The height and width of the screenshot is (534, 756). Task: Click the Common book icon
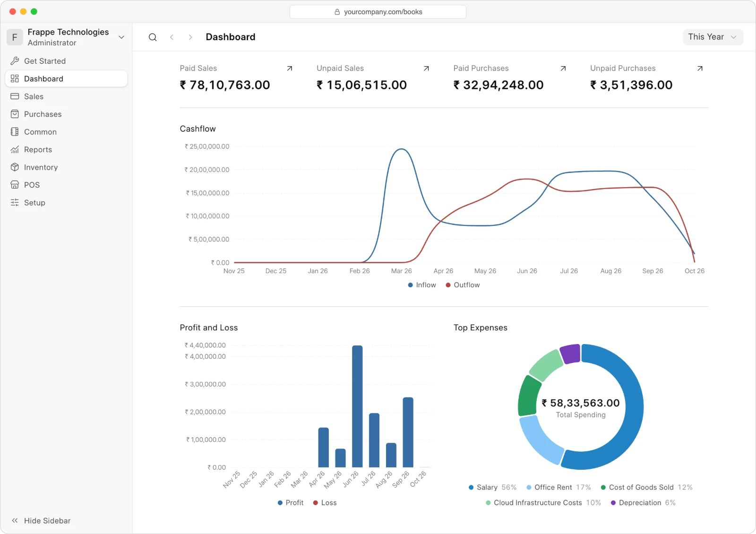15,132
